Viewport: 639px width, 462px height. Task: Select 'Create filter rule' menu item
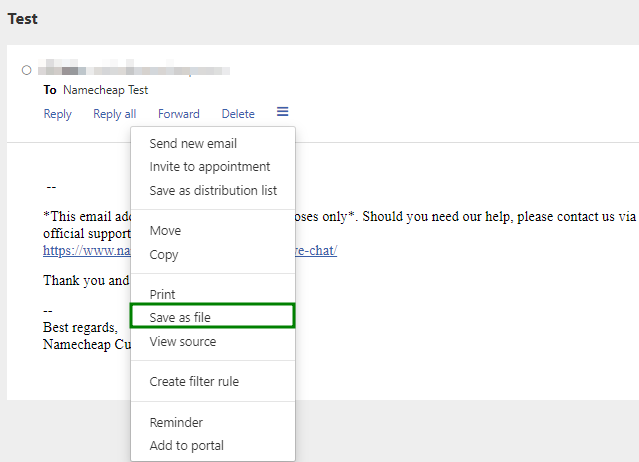(x=194, y=381)
